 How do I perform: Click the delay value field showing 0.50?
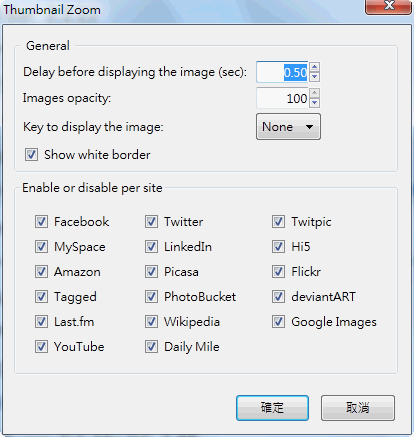(x=283, y=72)
